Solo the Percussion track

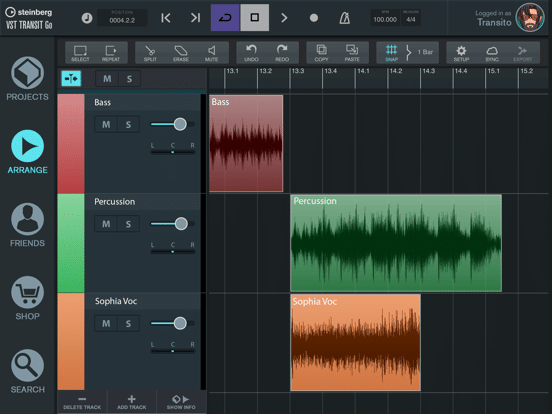point(128,224)
